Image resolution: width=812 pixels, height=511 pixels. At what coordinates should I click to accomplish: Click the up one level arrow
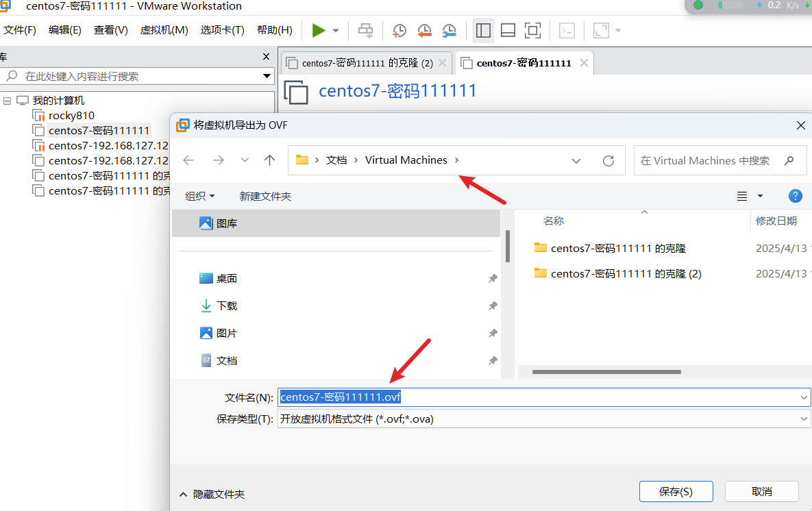(269, 160)
